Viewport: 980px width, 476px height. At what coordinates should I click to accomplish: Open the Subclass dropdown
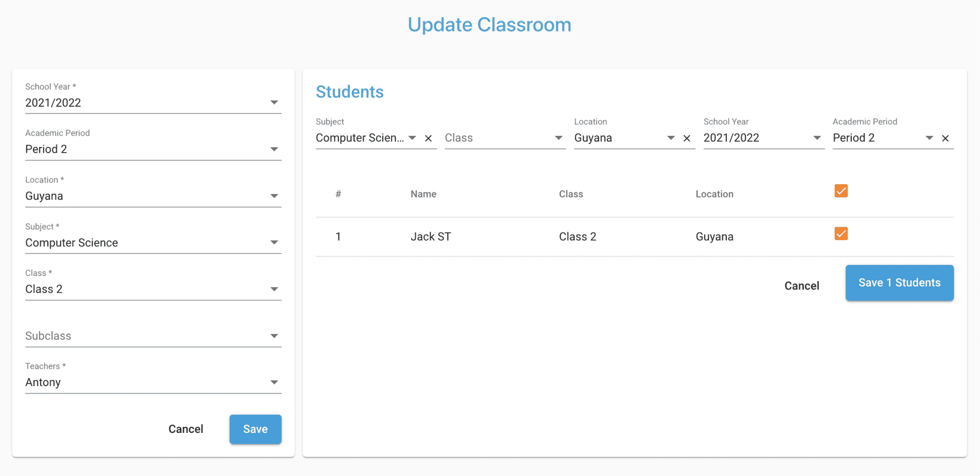click(x=153, y=336)
